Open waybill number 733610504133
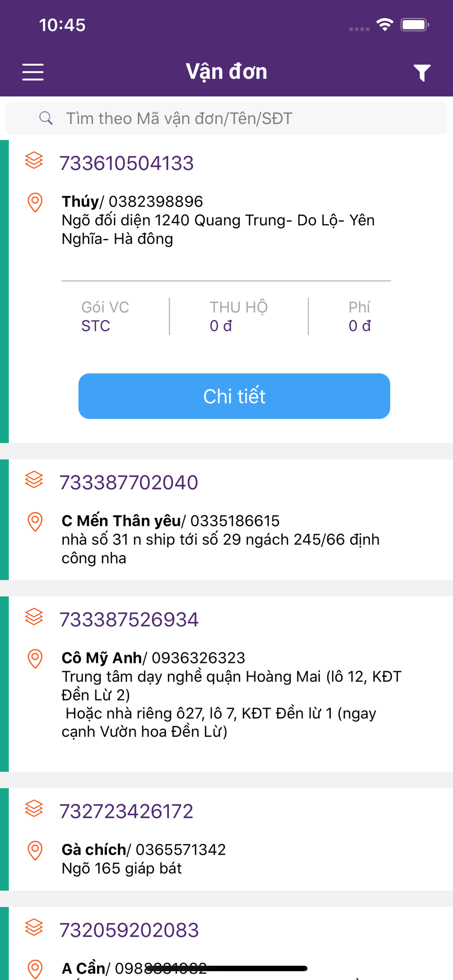453x980 pixels. pyautogui.click(x=126, y=163)
